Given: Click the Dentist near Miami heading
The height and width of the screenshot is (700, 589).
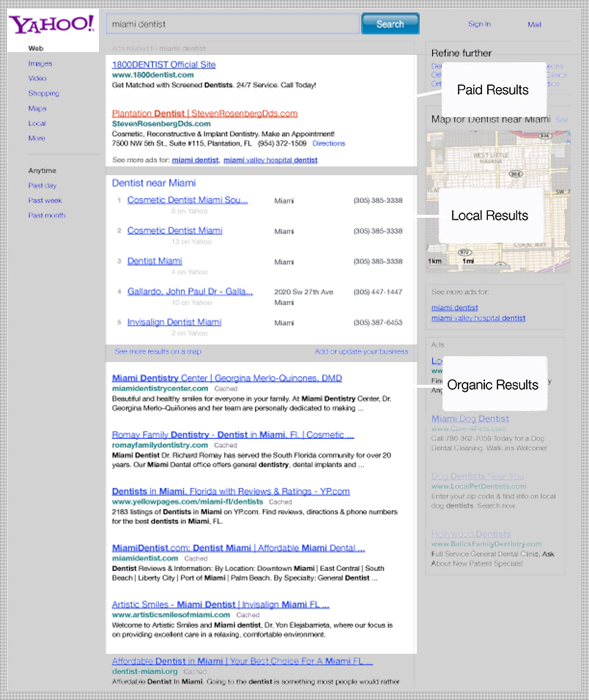Looking at the screenshot, I should click(x=154, y=183).
